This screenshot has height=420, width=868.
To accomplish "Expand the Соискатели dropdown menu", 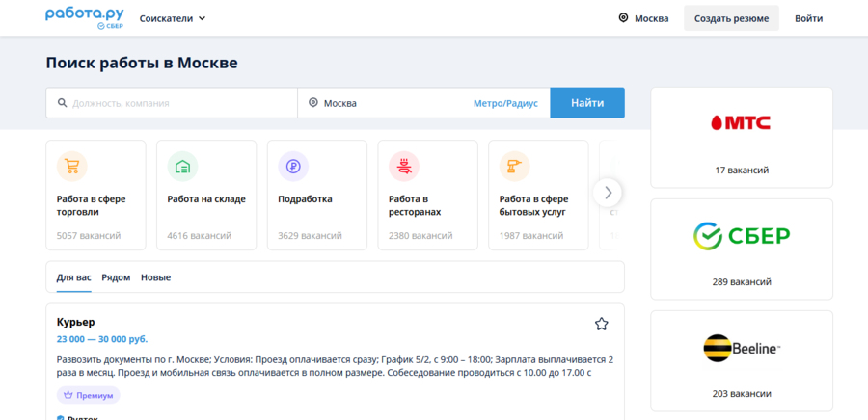I will tap(173, 18).
